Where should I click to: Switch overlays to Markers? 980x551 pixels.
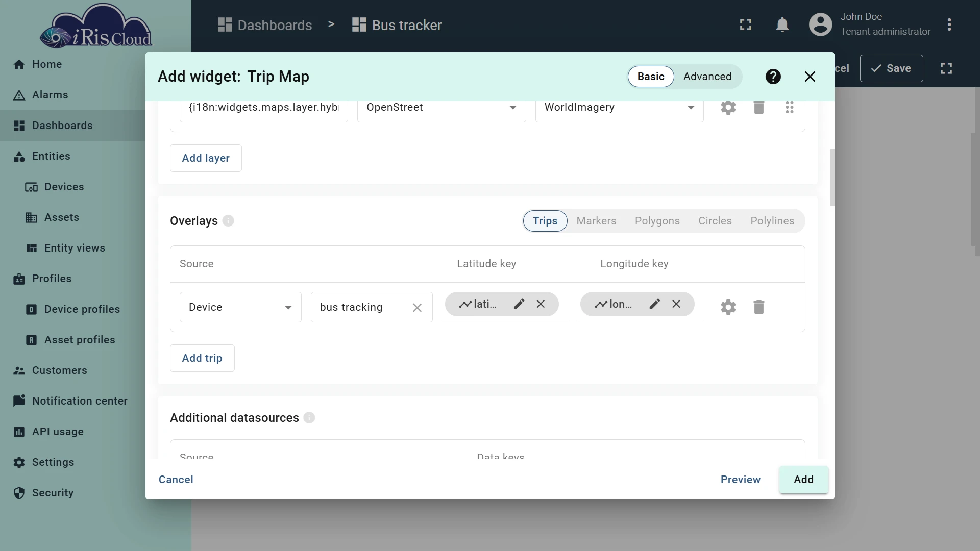(x=596, y=221)
